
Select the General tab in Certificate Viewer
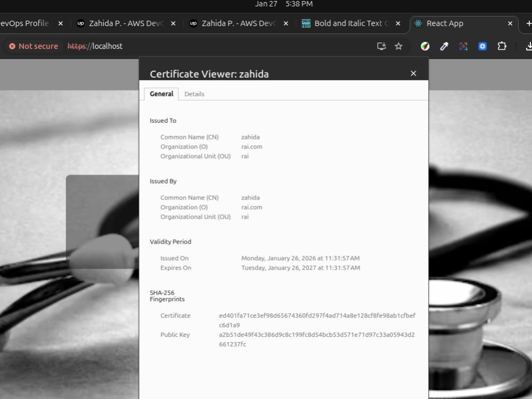coord(162,94)
